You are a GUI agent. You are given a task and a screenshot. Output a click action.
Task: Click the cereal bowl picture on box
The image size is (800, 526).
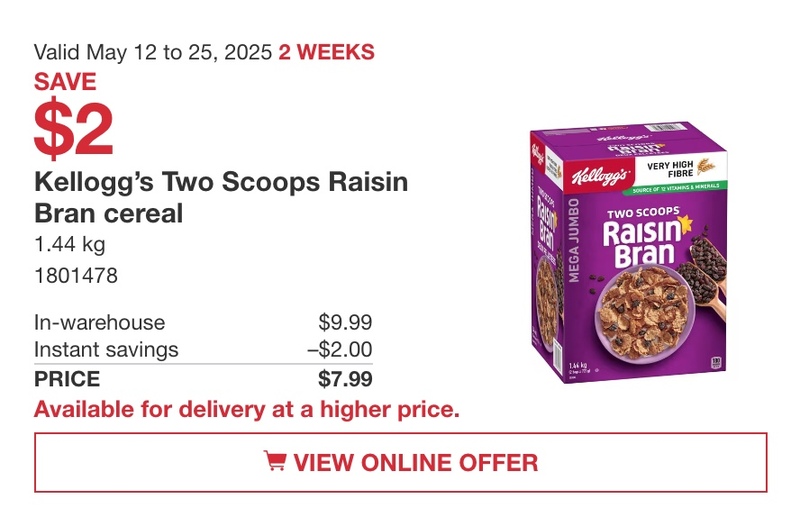pos(642,311)
